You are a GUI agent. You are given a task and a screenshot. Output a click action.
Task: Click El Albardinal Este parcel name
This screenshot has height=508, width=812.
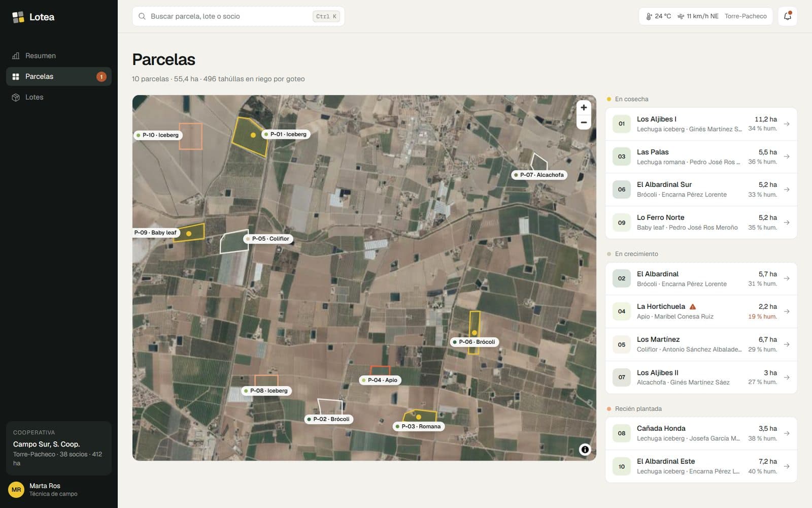pyautogui.click(x=666, y=461)
